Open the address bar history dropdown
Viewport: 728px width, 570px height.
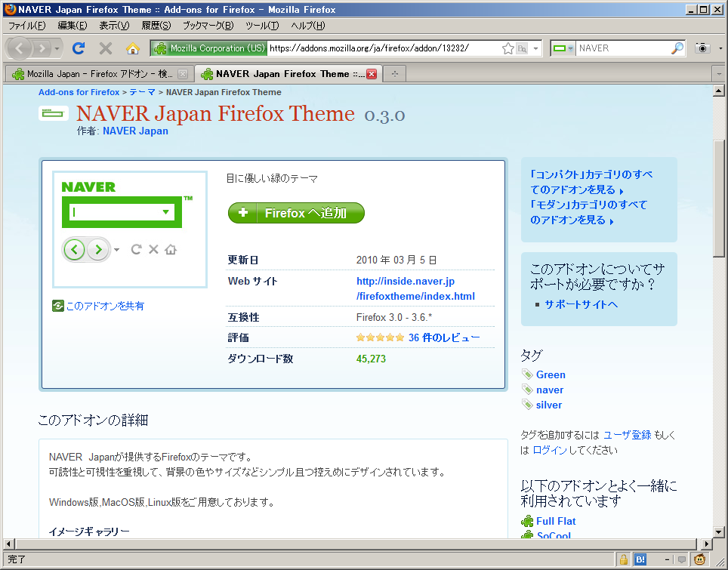click(535, 48)
